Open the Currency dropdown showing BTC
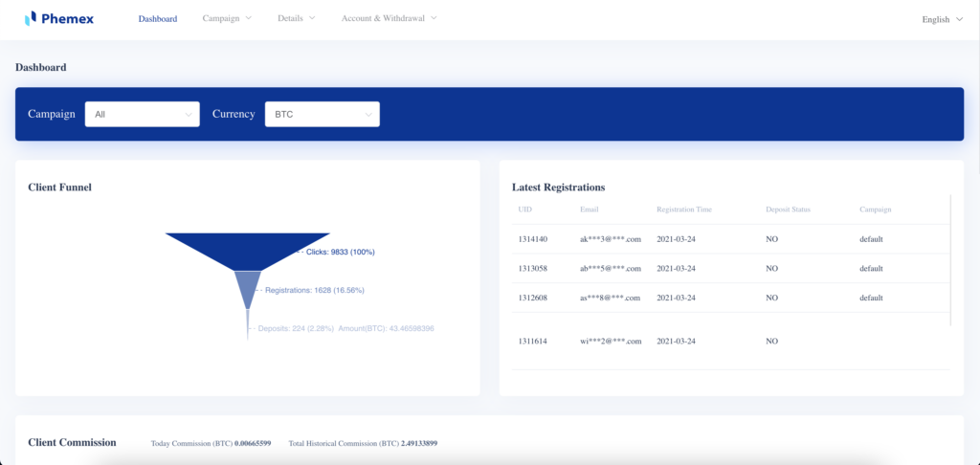This screenshot has height=465, width=980. [x=322, y=114]
